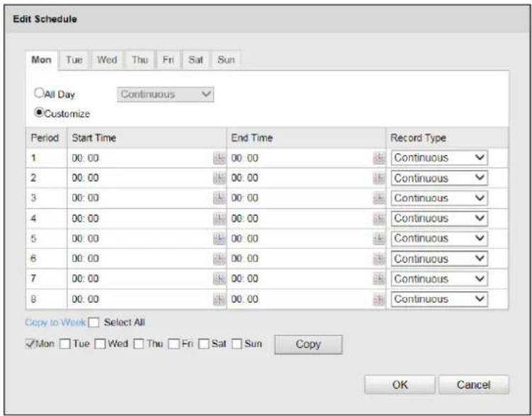Click the period 1 Start Time field
532x416 pixels.
pyautogui.click(x=140, y=158)
